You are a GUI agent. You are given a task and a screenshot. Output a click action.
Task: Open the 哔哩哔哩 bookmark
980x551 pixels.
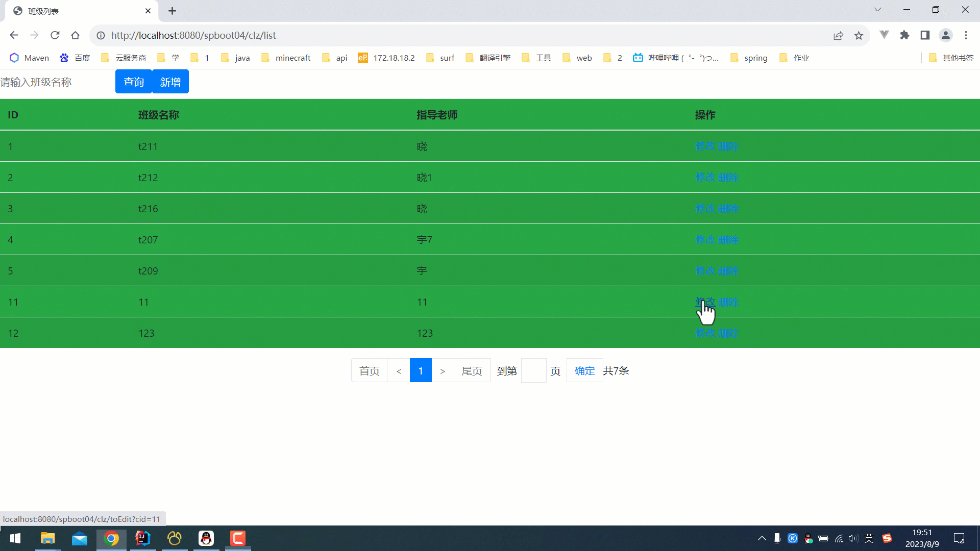(x=676, y=58)
